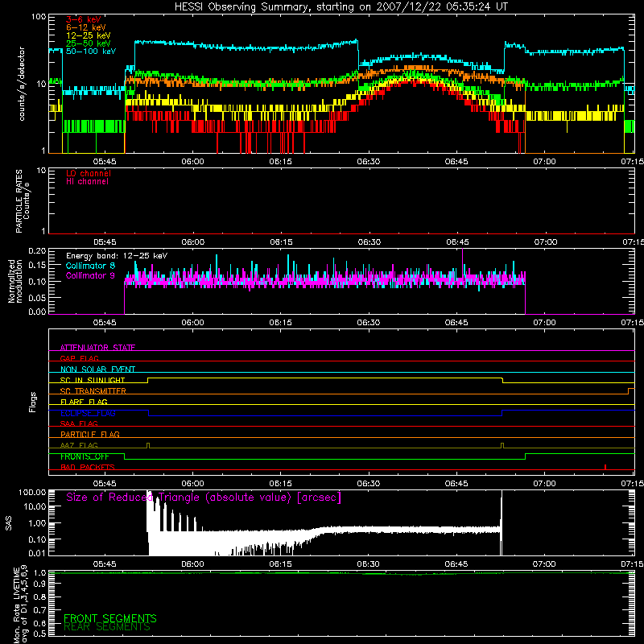Screen dimensions: 644x644
Task: Click the 0.00 tick on modulation axis
Action: click(37, 312)
